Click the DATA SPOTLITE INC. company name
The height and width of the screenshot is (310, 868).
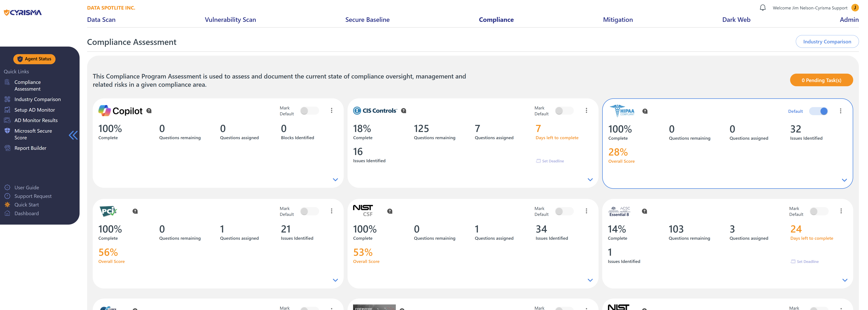pos(111,8)
